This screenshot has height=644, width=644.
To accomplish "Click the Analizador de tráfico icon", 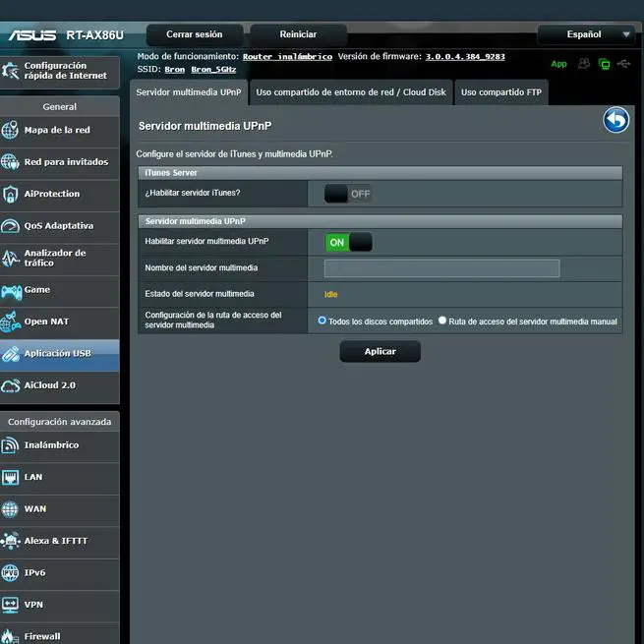I will pyautogui.click(x=10, y=258).
